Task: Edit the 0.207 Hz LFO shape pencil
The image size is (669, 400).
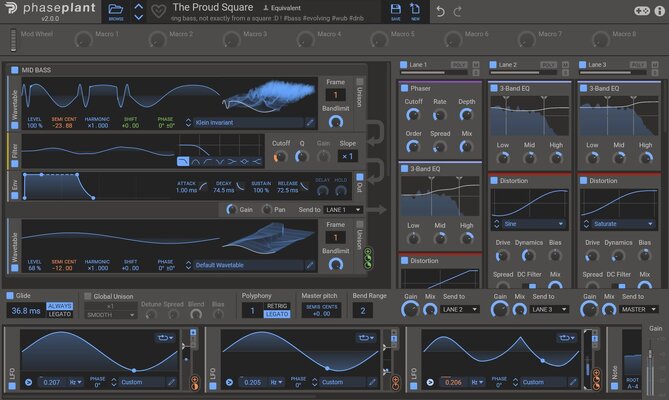Action: pyautogui.click(x=172, y=382)
